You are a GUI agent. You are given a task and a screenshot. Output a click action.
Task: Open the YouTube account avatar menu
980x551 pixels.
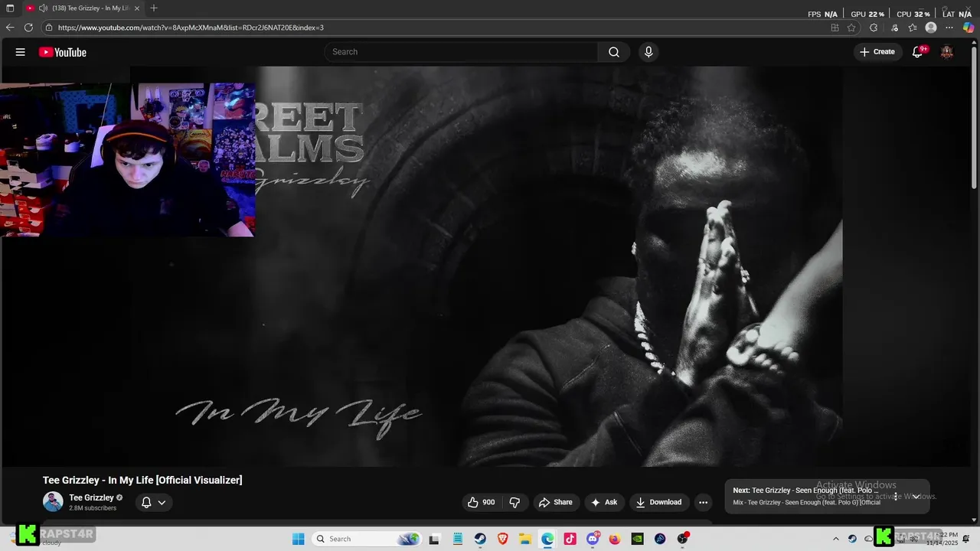[x=947, y=52]
